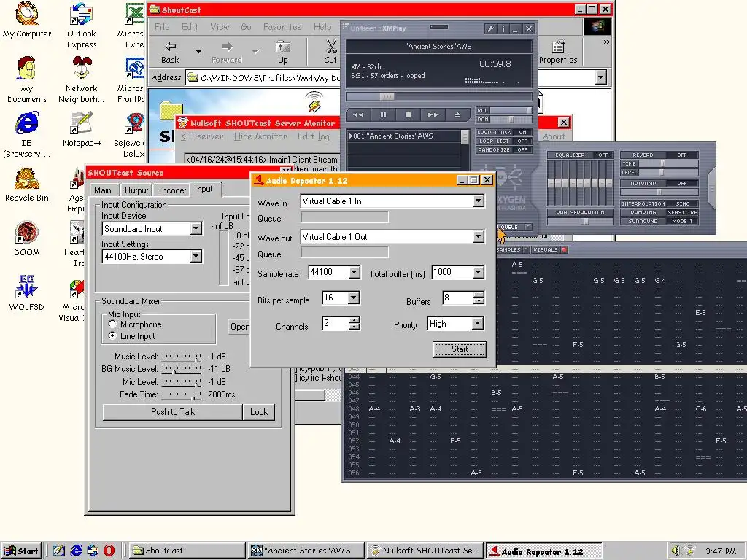The height and width of the screenshot is (560, 747).
Task: Click Internet Explorer quick launch icon
Action: (x=76, y=551)
